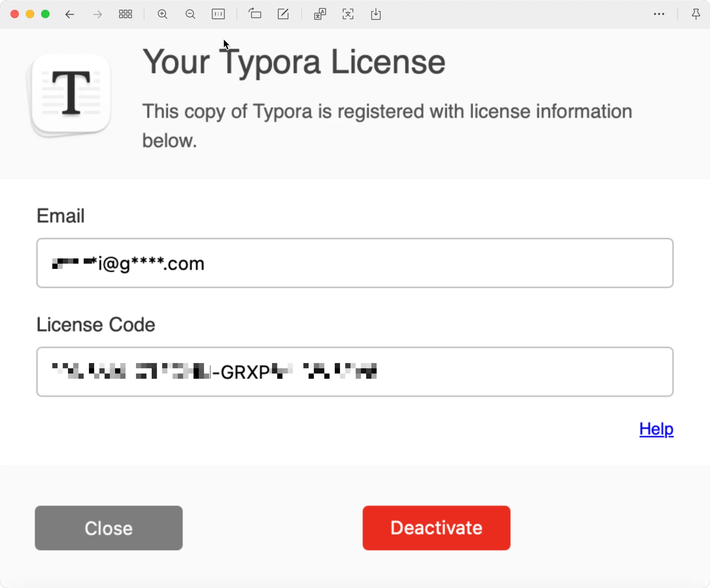
Task: Open the edit/annotate pencil icon
Action: pos(283,14)
